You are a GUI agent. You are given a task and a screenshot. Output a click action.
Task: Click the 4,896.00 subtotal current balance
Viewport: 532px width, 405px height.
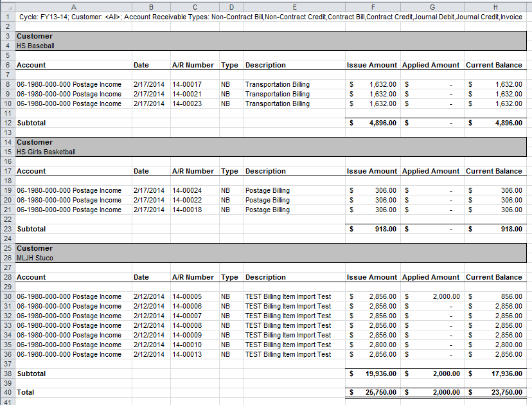tap(505, 123)
